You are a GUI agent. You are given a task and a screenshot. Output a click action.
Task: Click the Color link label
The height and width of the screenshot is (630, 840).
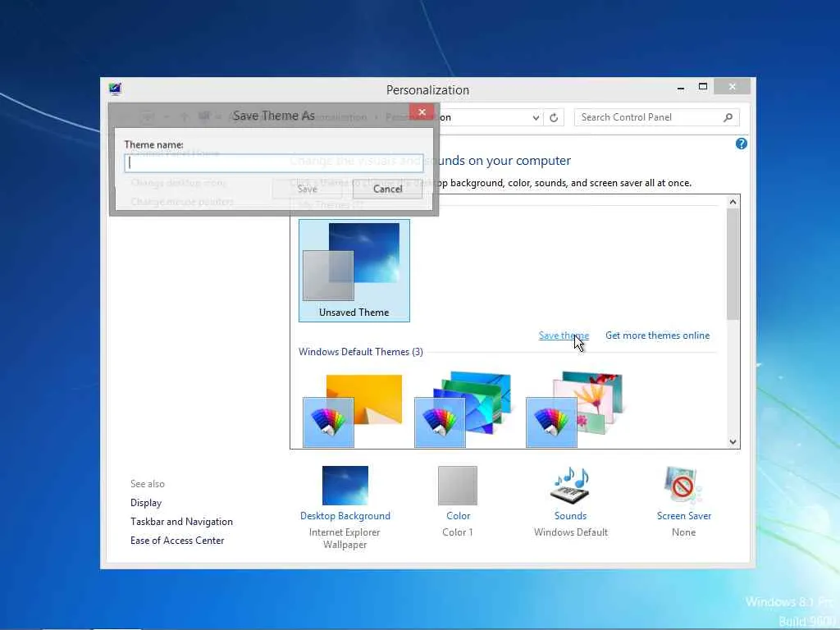point(458,516)
